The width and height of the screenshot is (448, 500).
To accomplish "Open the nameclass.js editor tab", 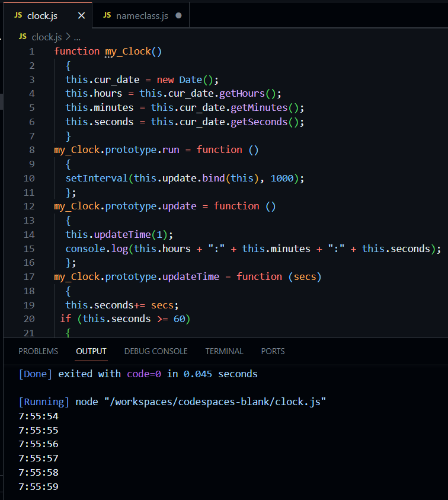I will (141, 15).
